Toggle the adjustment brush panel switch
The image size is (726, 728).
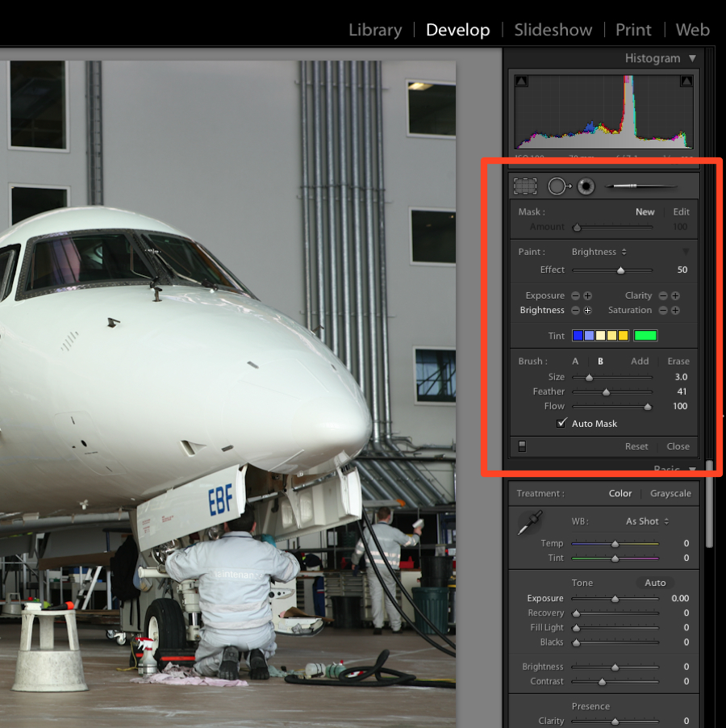click(522, 446)
